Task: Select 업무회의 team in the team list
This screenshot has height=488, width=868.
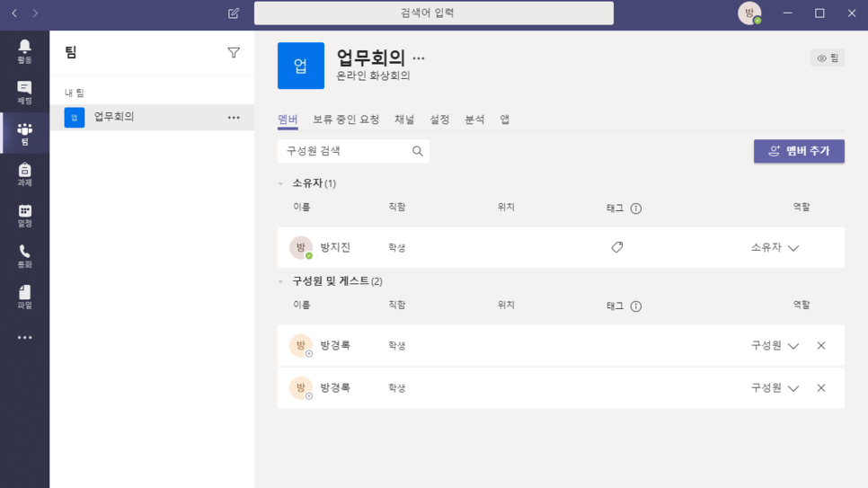Action: click(x=152, y=118)
